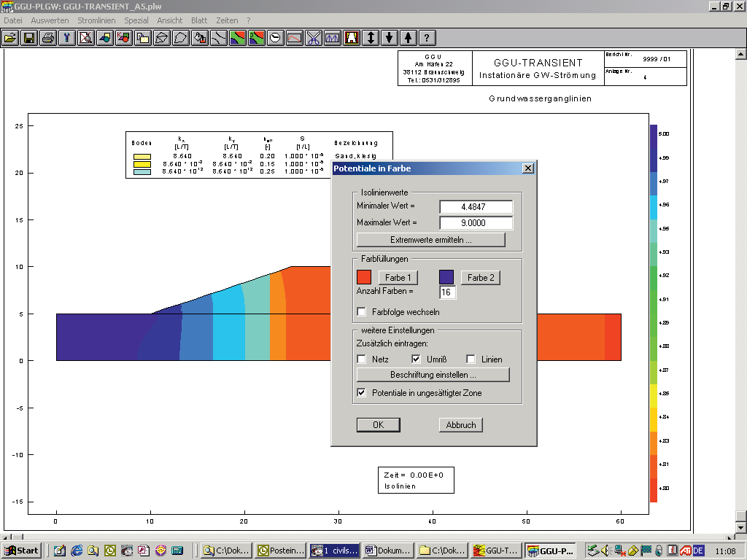Screen dimensions: 747x560
Task: Confirm the dialog with OK
Action: (378, 425)
